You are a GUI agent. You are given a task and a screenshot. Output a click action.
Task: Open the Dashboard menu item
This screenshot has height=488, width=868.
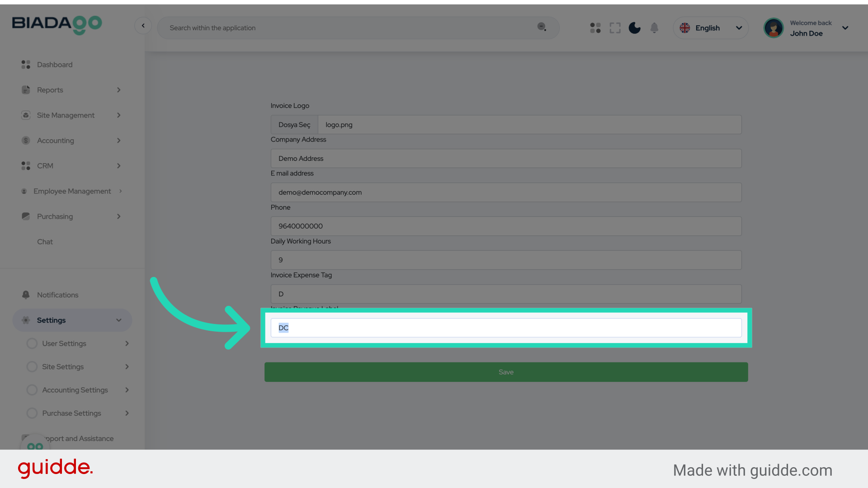tap(55, 65)
